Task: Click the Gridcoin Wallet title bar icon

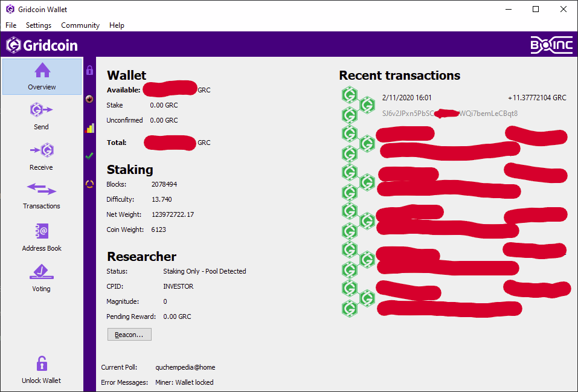Action: (10, 9)
